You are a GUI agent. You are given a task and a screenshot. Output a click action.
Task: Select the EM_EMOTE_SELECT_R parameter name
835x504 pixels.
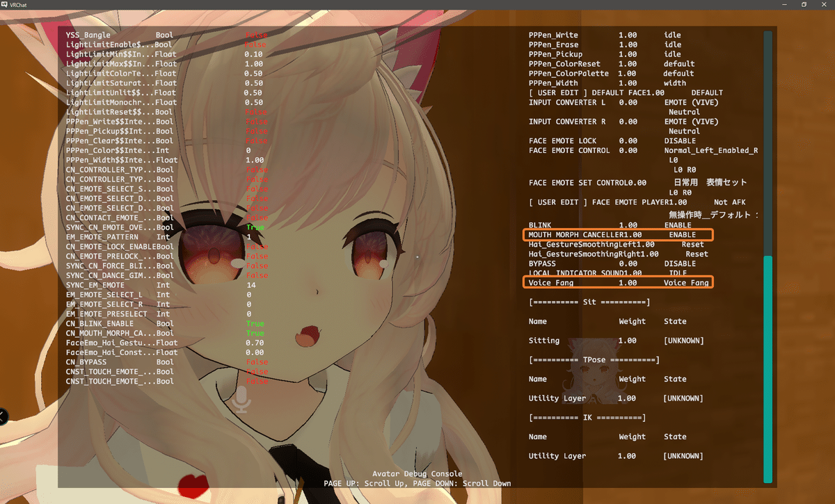105,304
